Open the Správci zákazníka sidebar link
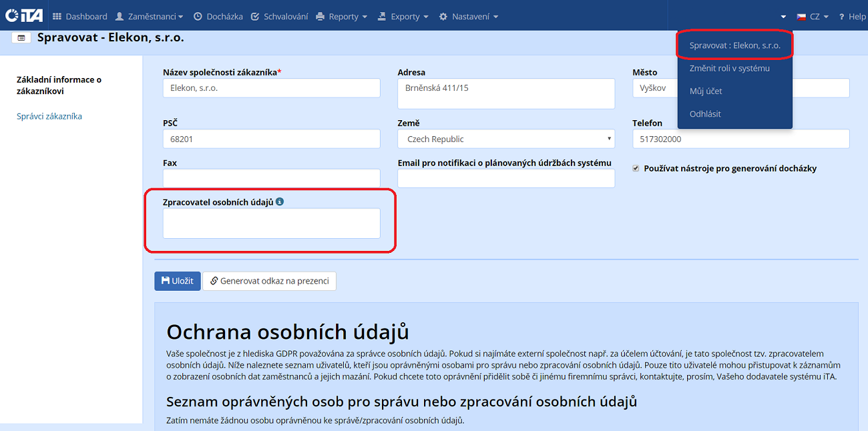 pyautogui.click(x=48, y=115)
